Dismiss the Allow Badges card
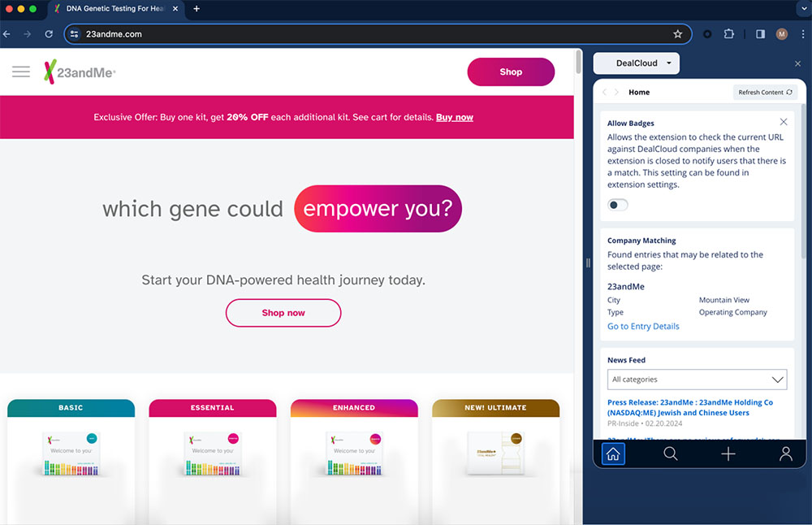Screen dimensions: 812x525 [x=784, y=122]
